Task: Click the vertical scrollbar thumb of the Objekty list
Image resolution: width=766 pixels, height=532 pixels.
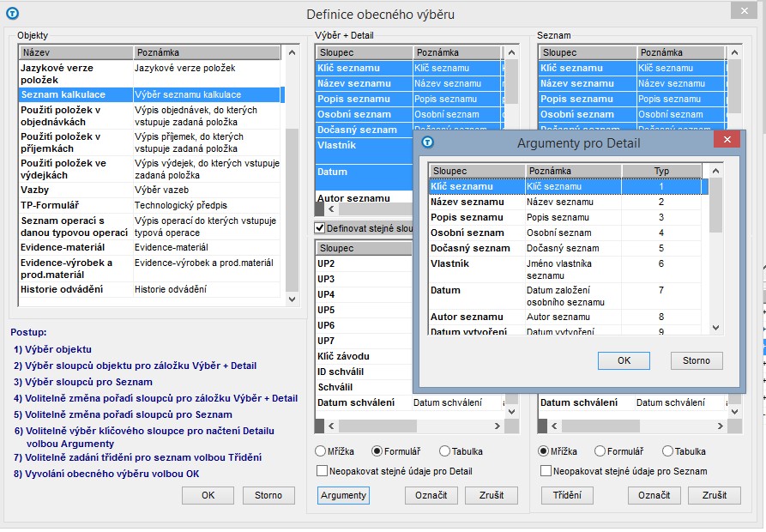Action: (293, 210)
